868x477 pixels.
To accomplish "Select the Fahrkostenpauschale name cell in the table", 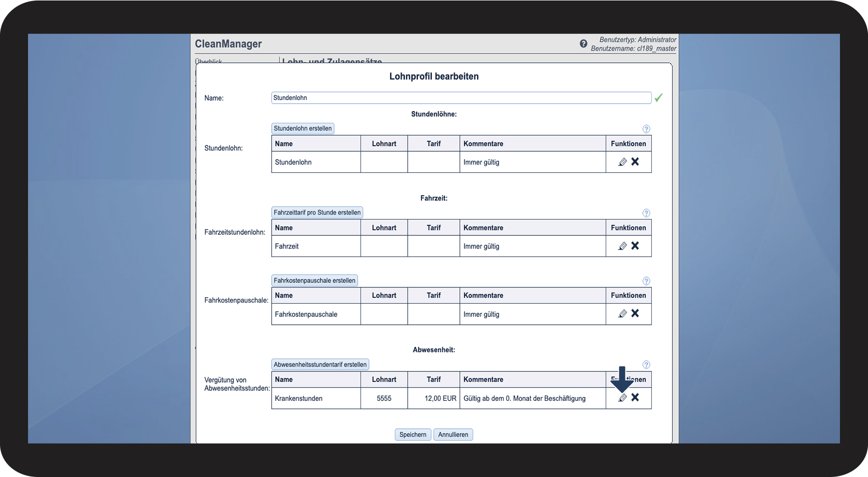I will coord(316,314).
